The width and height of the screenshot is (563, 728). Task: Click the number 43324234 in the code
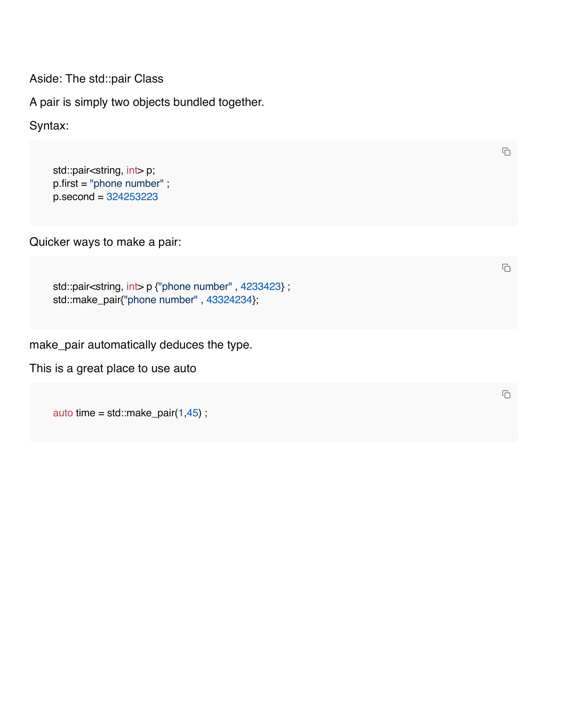tap(229, 300)
